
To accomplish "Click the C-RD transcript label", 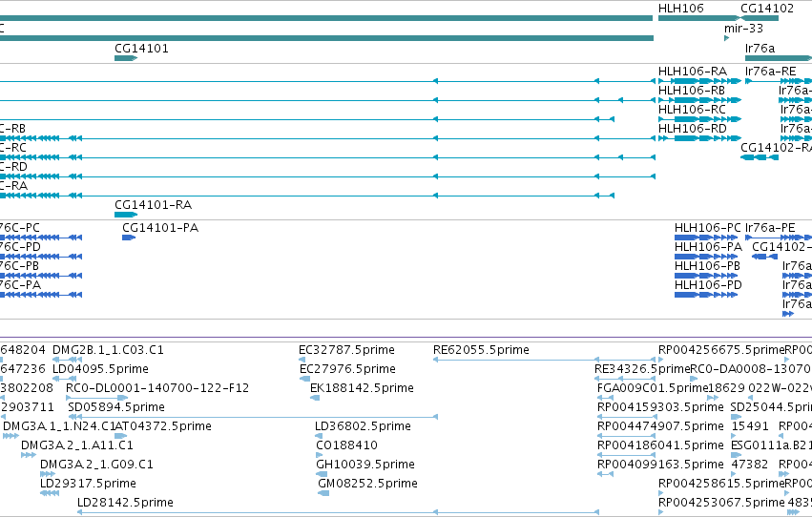I will pyautogui.click(x=13, y=167).
